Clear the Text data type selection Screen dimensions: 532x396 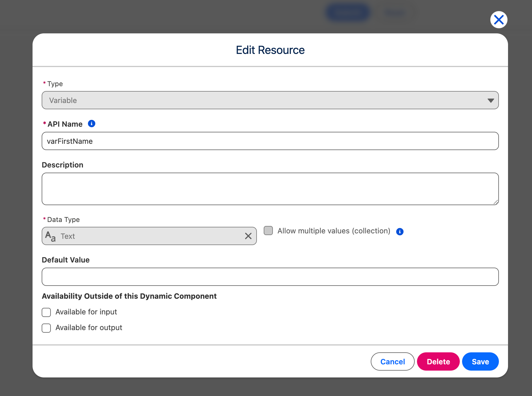(x=248, y=236)
